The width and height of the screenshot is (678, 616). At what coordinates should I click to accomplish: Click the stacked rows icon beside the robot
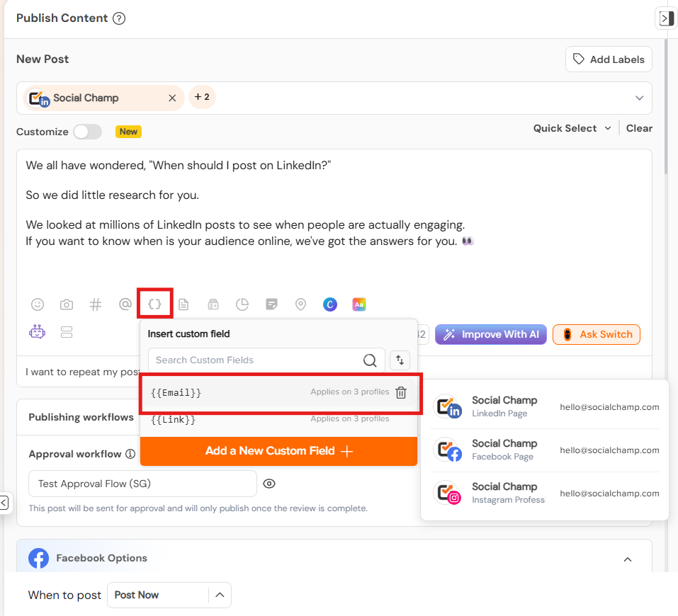pos(67,332)
